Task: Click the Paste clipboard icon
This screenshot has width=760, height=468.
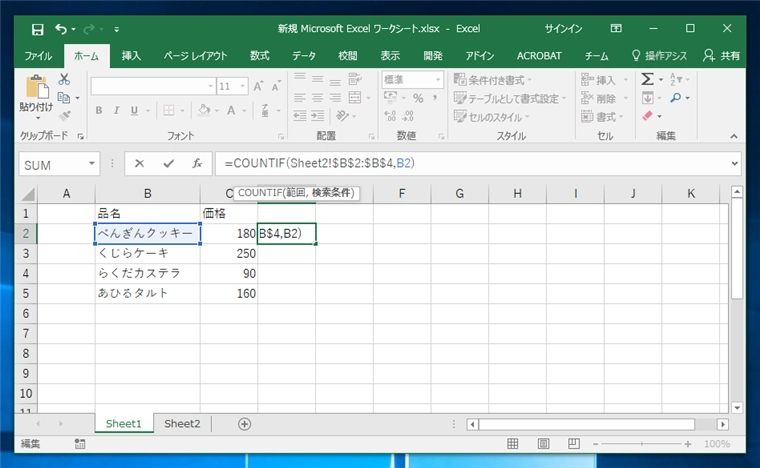Action: [37, 87]
